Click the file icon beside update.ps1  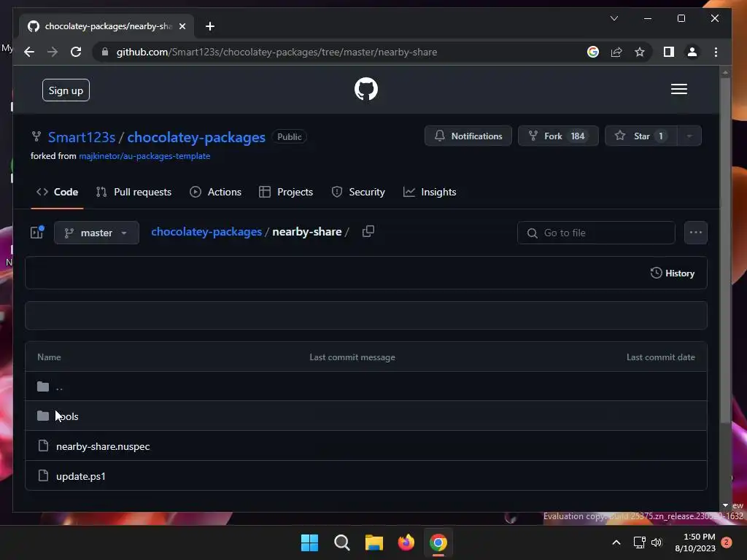43,475
